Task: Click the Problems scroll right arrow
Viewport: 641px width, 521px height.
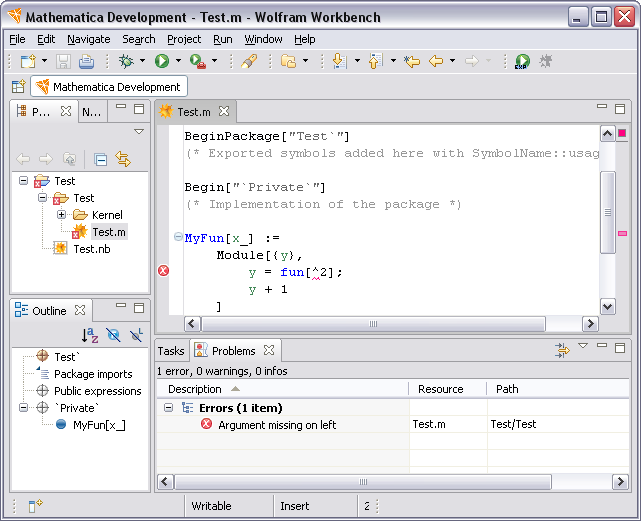Action: [x=620, y=482]
